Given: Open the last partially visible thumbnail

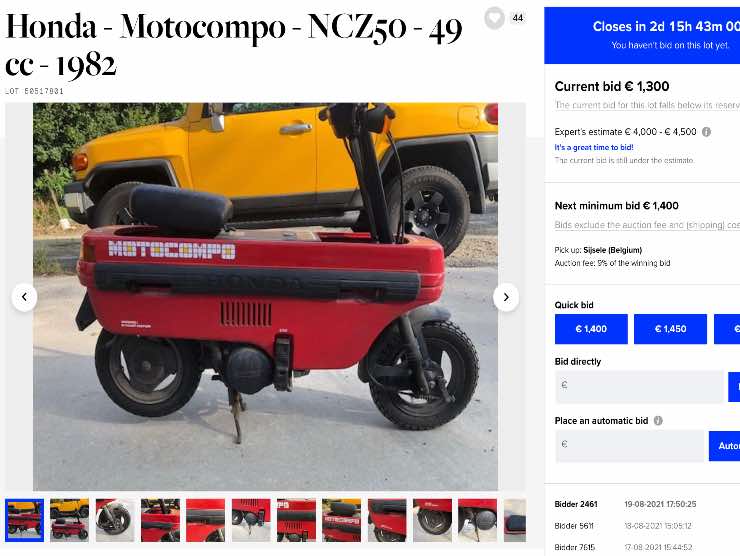Looking at the screenshot, I should pyautogui.click(x=515, y=520).
